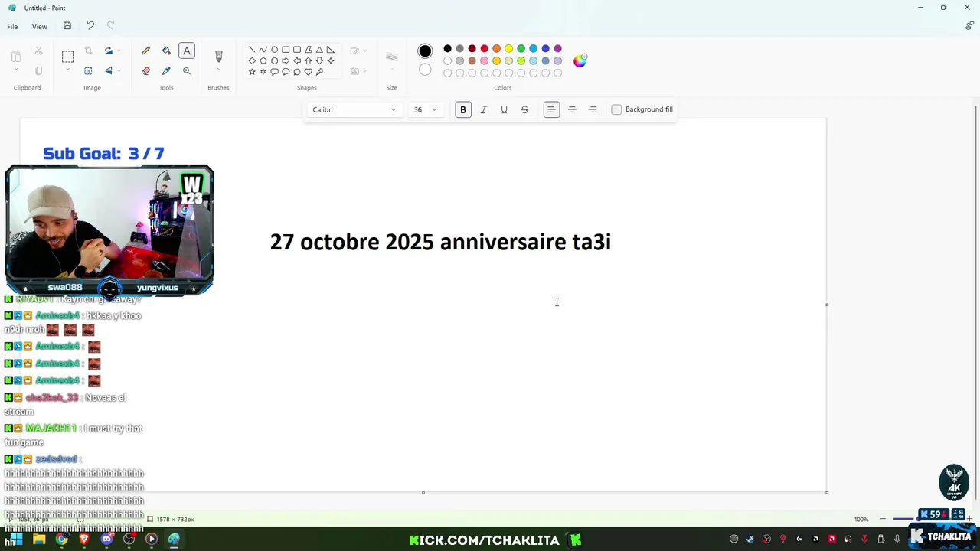The image size is (980, 551).
Task: Pick the green color swatch
Action: pos(521,49)
